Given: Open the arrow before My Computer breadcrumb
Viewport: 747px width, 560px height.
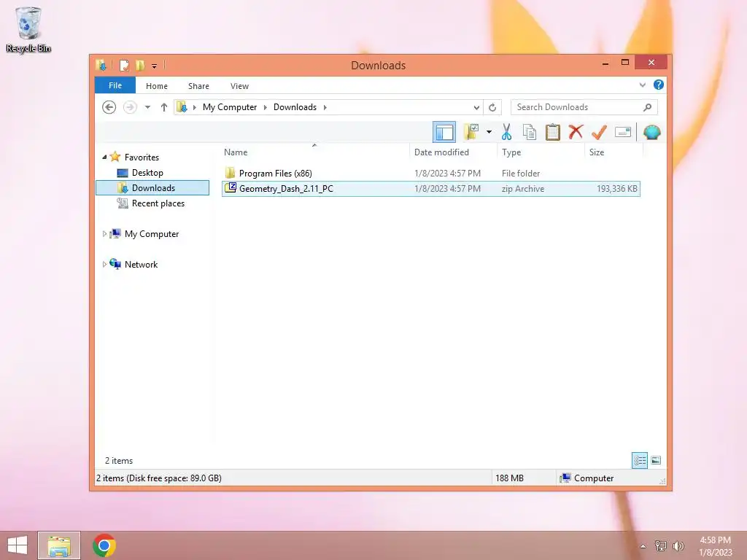Looking at the screenshot, I should click(x=194, y=107).
